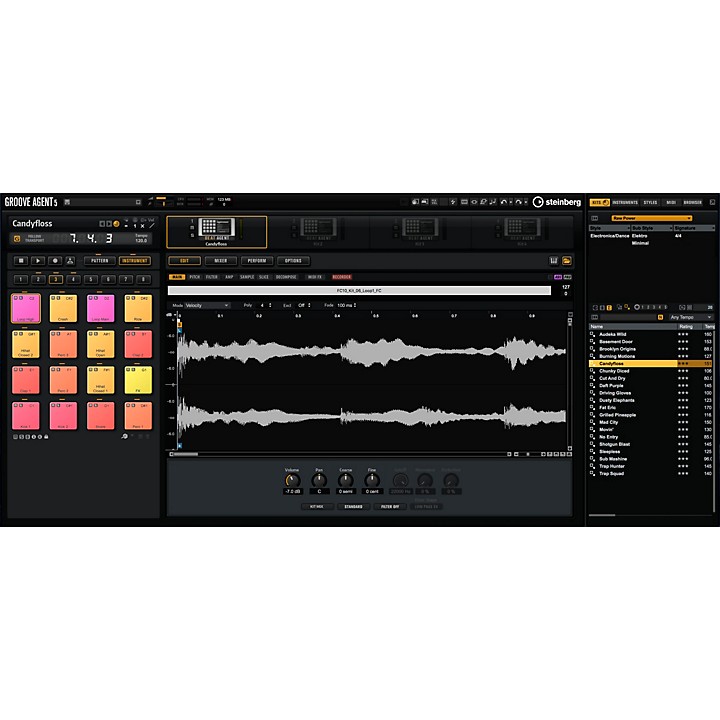Click the Beat Agent Candyfloss kit slot
Screen dimensions: 720x720
tap(216, 232)
